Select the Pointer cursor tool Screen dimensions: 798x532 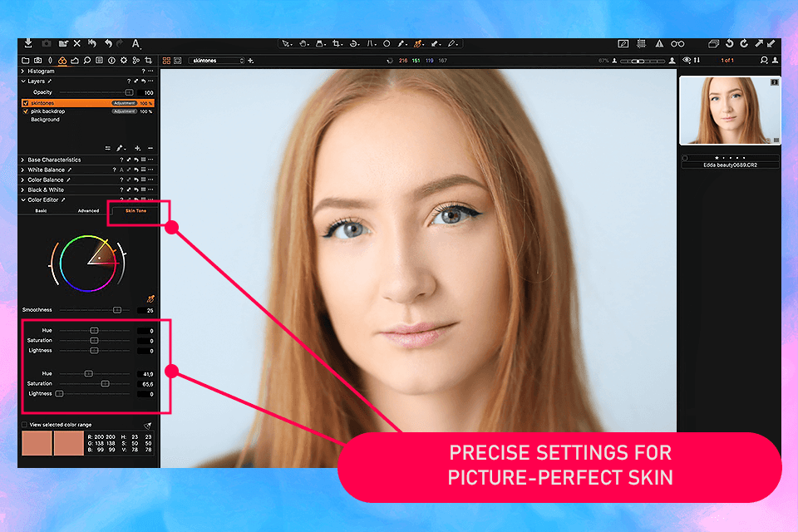[x=287, y=44]
